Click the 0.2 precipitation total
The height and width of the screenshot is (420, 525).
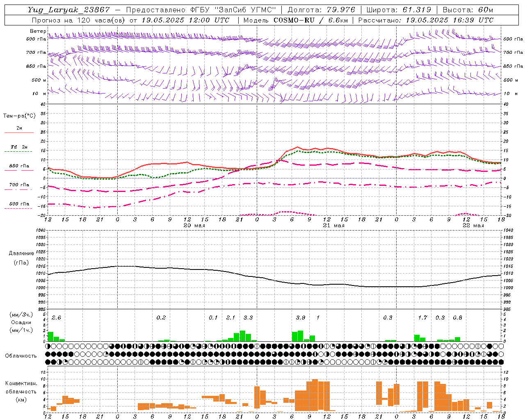click(161, 318)
